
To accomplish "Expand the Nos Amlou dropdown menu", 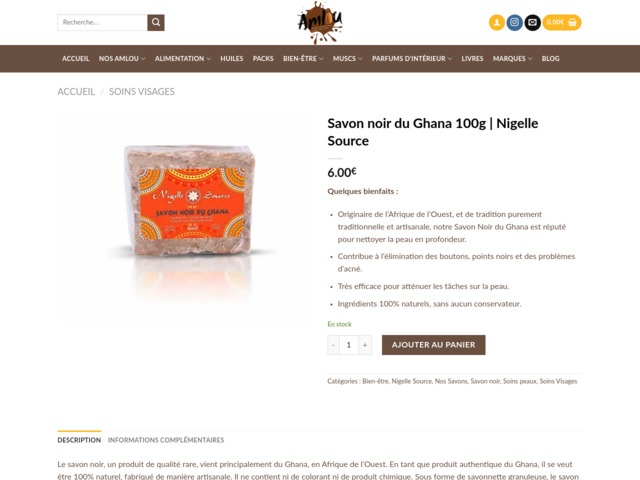I will pos(122,59).
